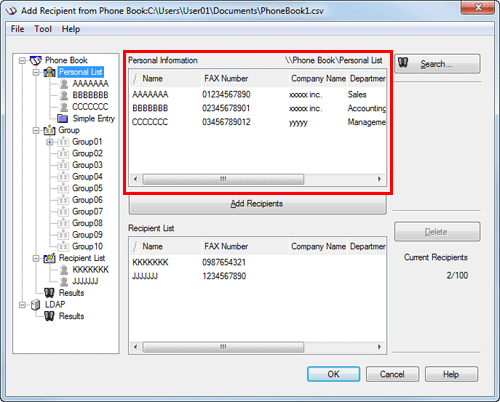This screenshot has height=402, width=500.
Task: Click the Personal Information horizontal scrollbar thumb
Action: point(223,179)
